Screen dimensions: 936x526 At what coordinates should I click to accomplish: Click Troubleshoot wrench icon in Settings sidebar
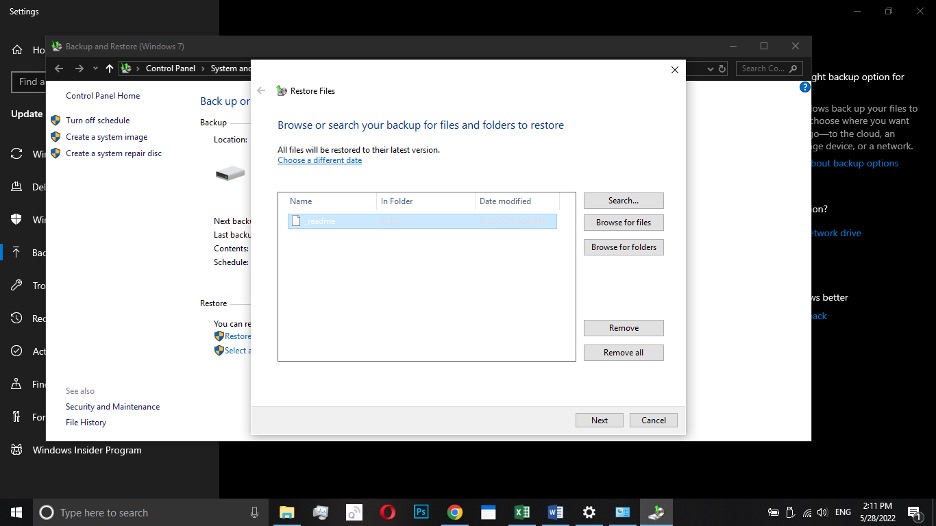17,285
